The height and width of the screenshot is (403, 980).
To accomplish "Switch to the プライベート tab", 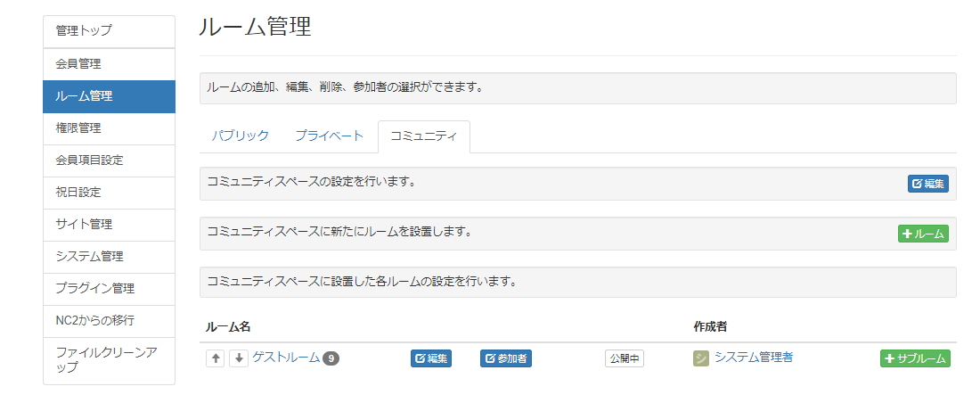I will [330, 136].
